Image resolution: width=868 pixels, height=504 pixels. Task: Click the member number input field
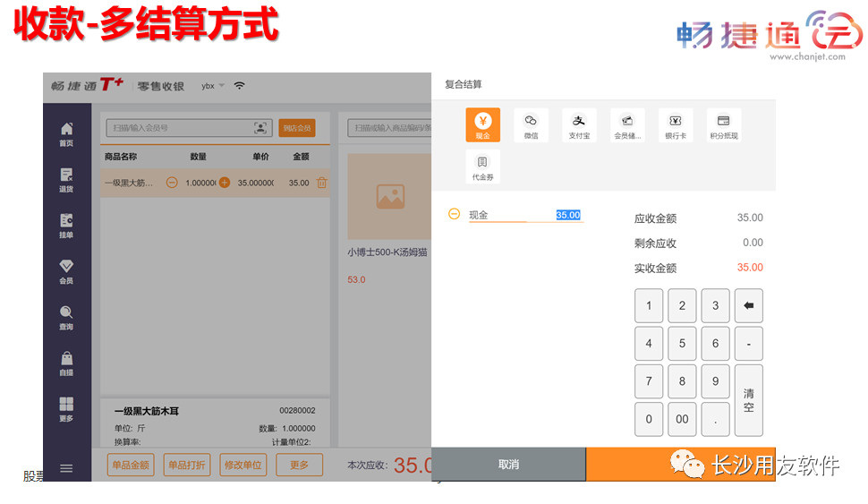[x=190, y=128]
